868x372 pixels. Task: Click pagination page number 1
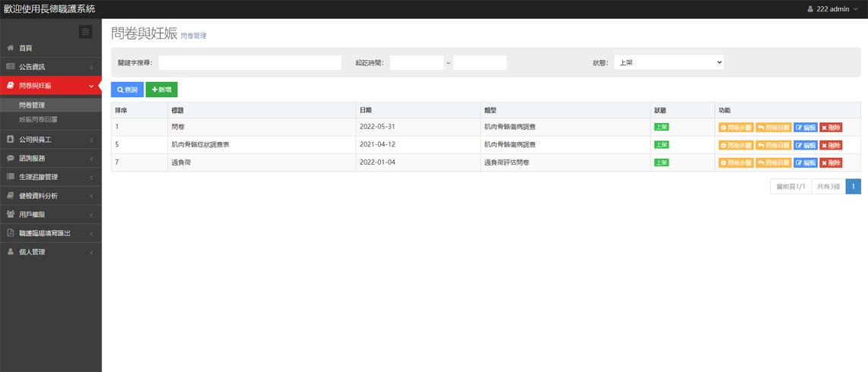point(853,187)
